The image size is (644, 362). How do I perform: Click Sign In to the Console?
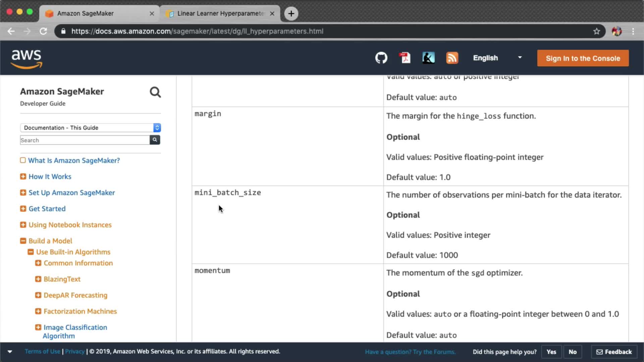coord(583,58)
